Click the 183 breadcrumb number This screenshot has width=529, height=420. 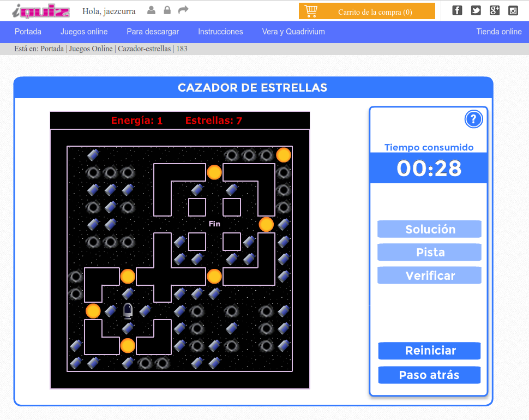182,49
